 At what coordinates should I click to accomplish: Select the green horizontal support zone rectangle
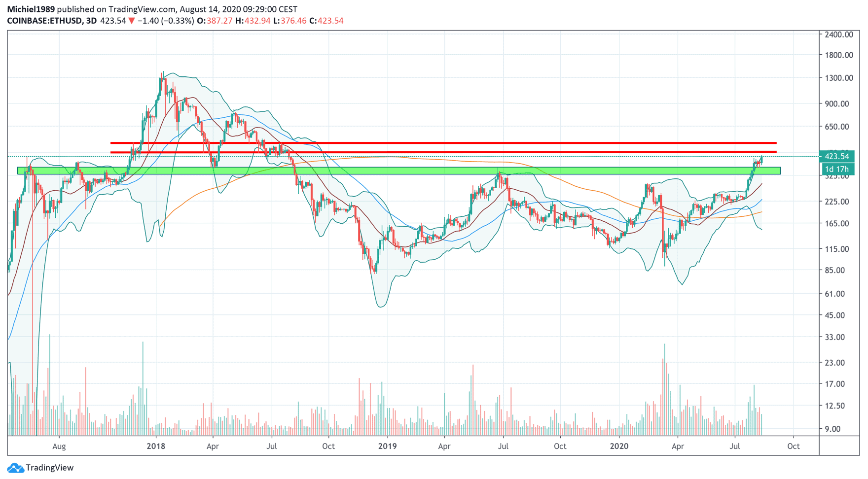(x=398, y=171)
